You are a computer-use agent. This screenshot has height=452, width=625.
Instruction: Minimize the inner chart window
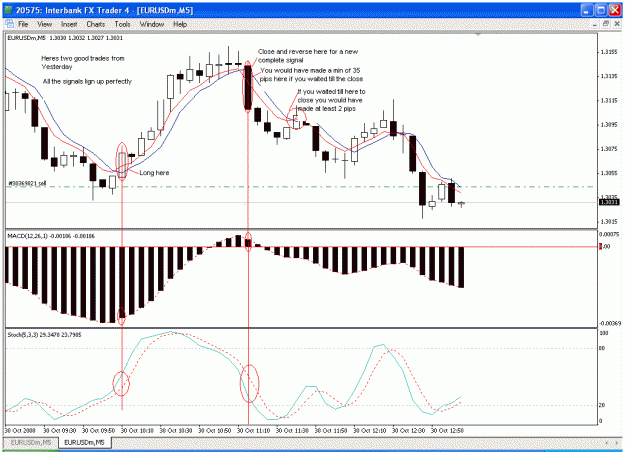click(x=595, y=24)
